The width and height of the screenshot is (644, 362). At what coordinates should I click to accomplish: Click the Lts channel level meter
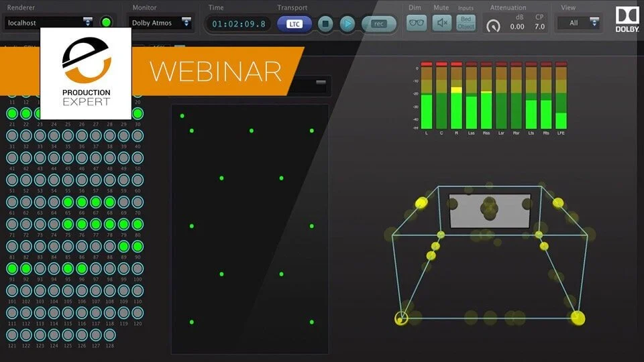click(531, 96)
